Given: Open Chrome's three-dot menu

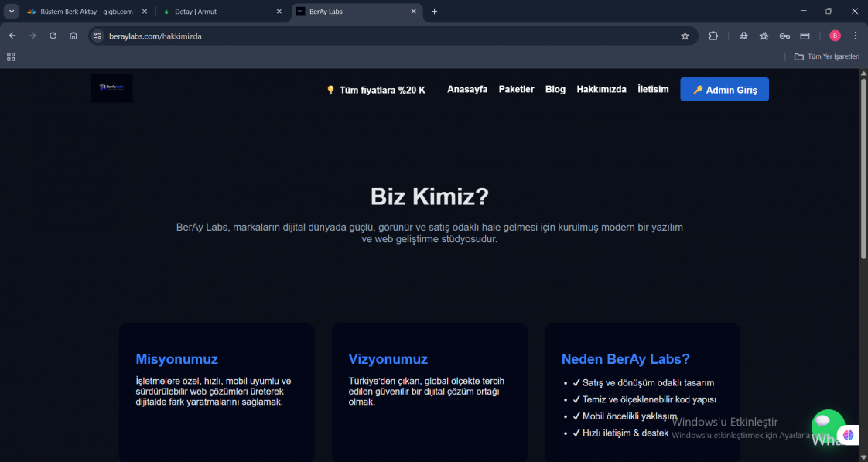Looking at the screenshot, I should coord(855,36).
